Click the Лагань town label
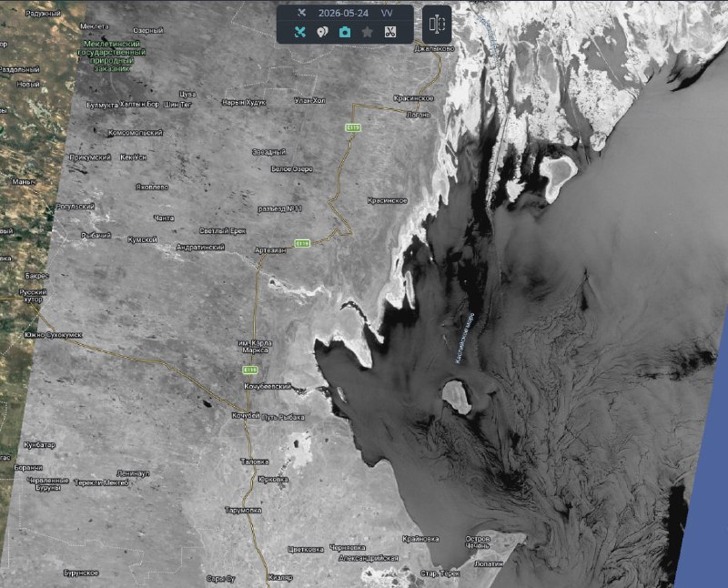The height and width of the screenshot is (588, 728). pyautogui.click(x=418, y=115)
